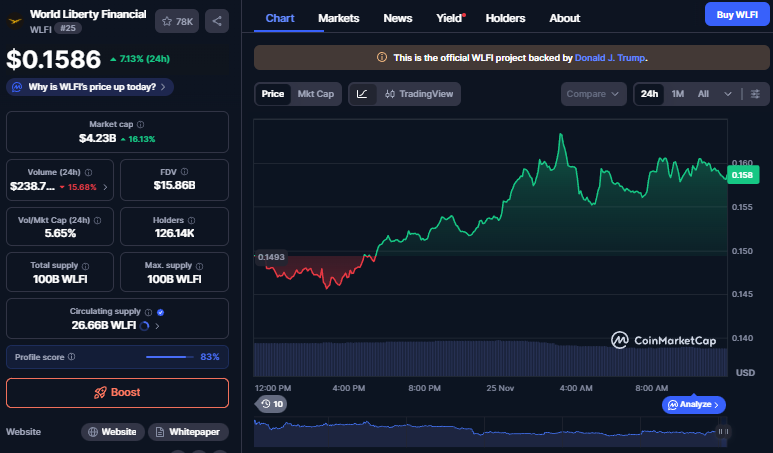Open chart settings sliders icon

(755, 94)
